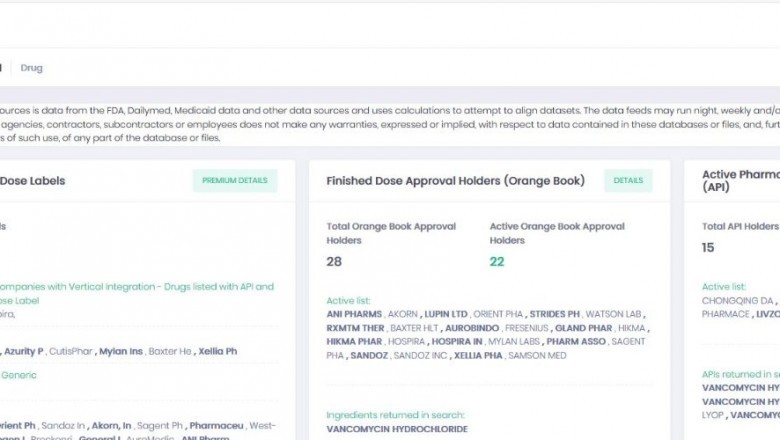780x440 pixels.
Task: Click the VANCOMYCIN HYDROCHLORIDE ingredient in Orange Book card
Action: point(396,429)
